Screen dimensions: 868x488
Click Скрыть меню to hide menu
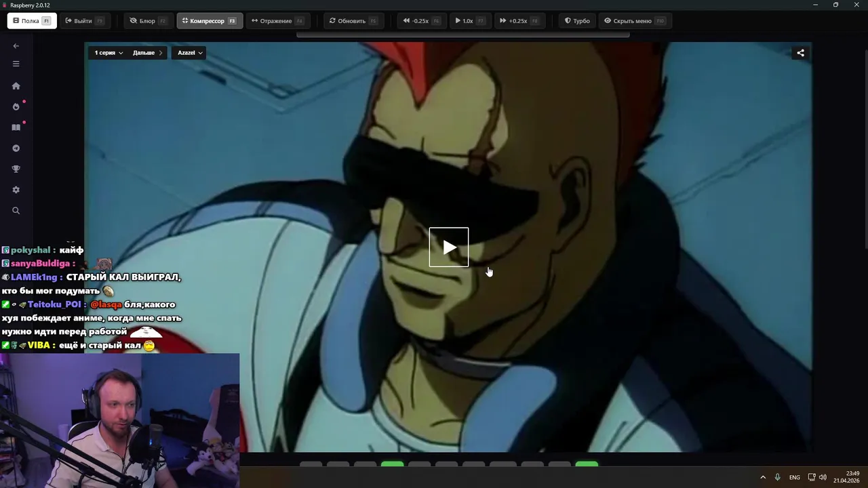[x=635, y=21]
